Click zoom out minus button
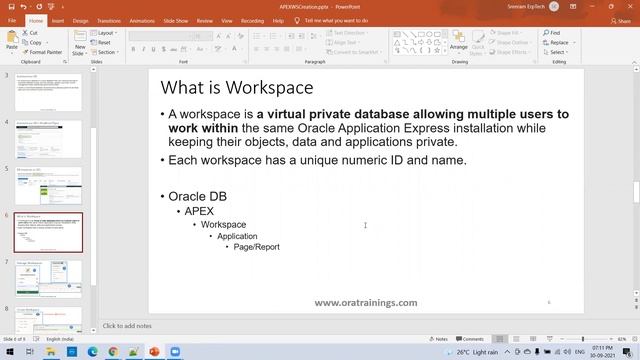640x360 pixels. (562, 339)
